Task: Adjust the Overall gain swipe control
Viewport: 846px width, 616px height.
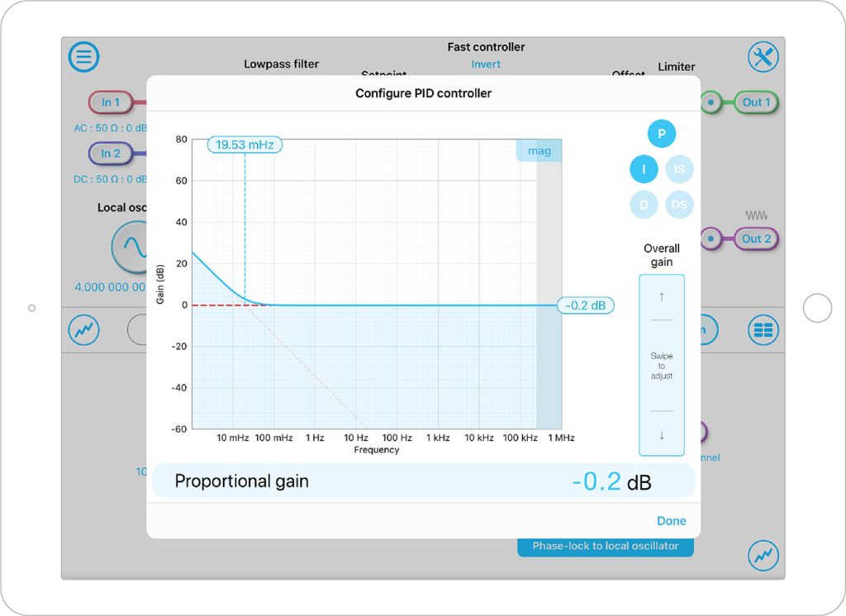Action: pos(661,363)
